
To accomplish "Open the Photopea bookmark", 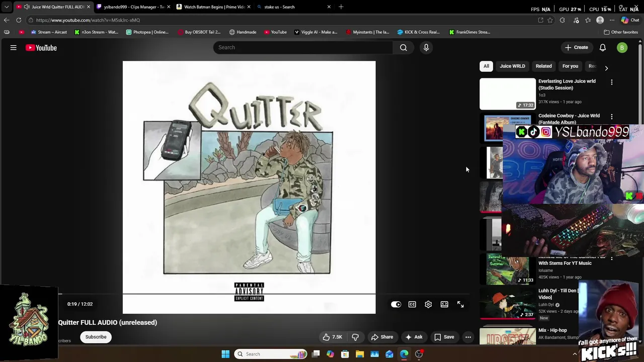I will (x=147, y=32).
